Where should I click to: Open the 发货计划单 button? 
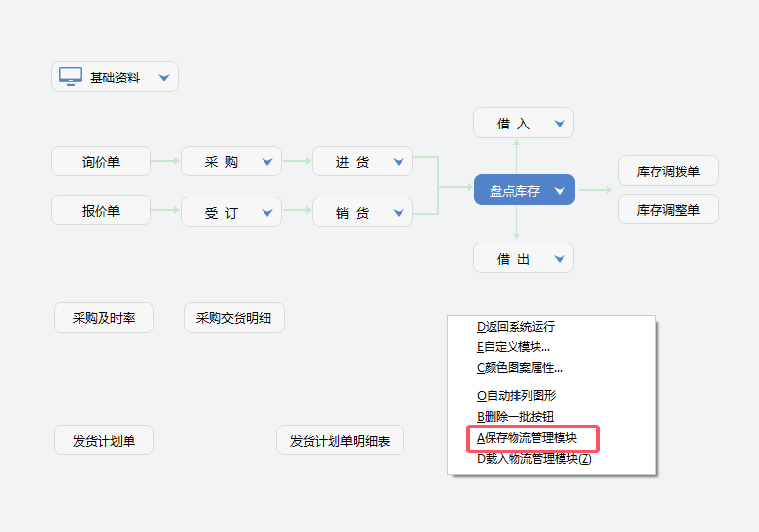103,441
